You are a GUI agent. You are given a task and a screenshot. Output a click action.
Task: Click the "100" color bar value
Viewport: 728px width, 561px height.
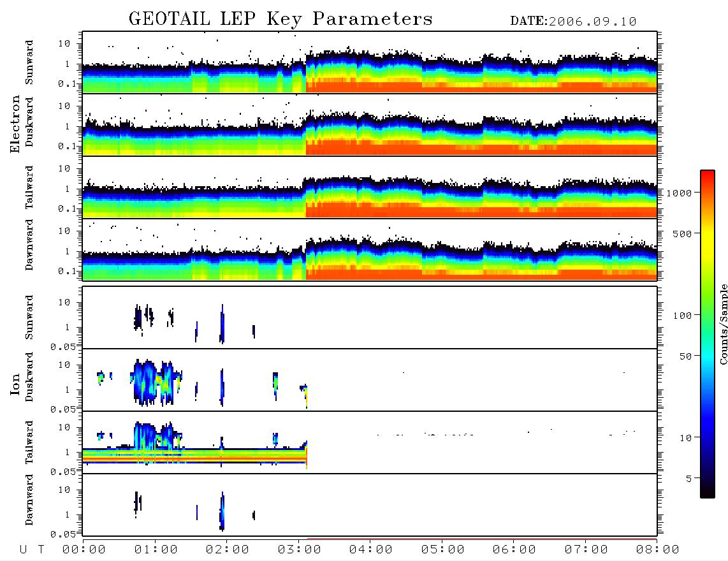[x=682, y=316]
